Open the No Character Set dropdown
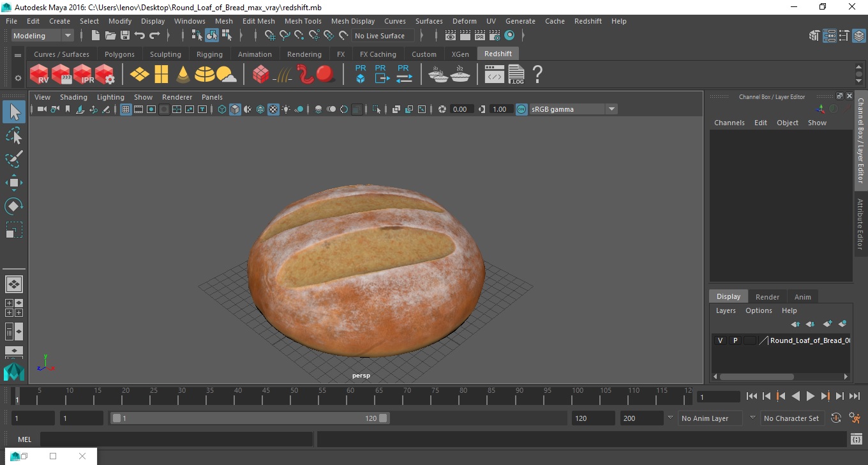 (792, 418)
